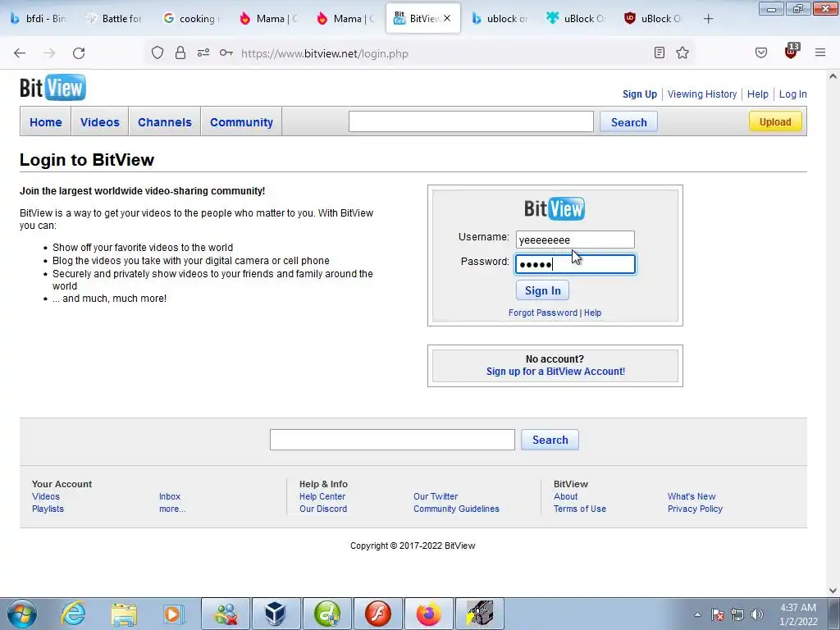
Task: Open Viewing History link
Action: pyautogui.click(x=702, y=94)
